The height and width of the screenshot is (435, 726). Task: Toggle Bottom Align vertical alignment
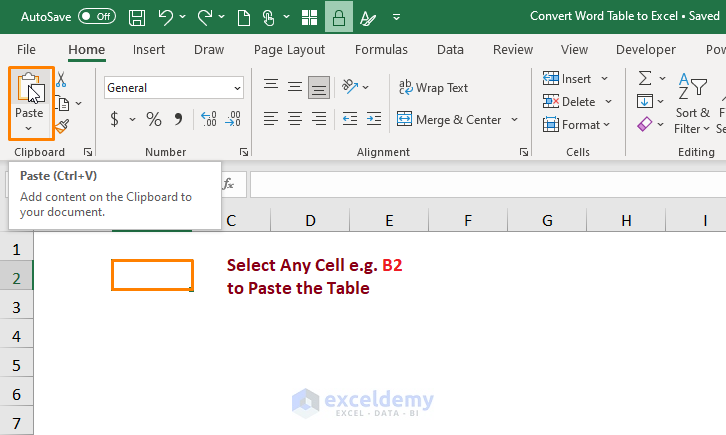point(319,87)
